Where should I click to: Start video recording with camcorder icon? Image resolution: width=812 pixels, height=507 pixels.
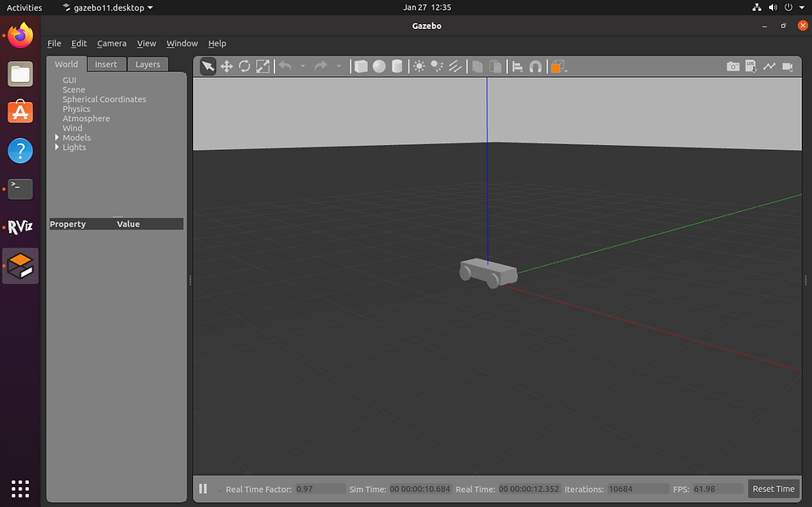tap(788, 66)
